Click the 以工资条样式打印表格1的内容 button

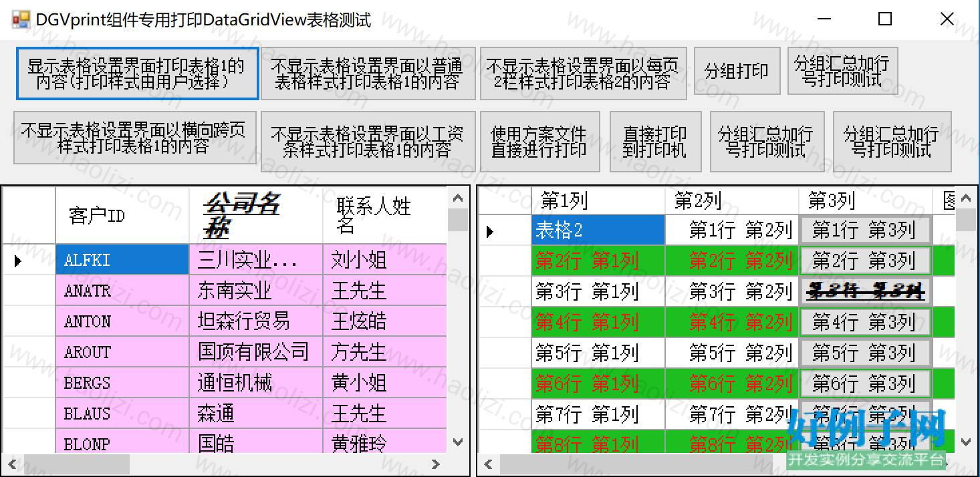coord(368,141)
